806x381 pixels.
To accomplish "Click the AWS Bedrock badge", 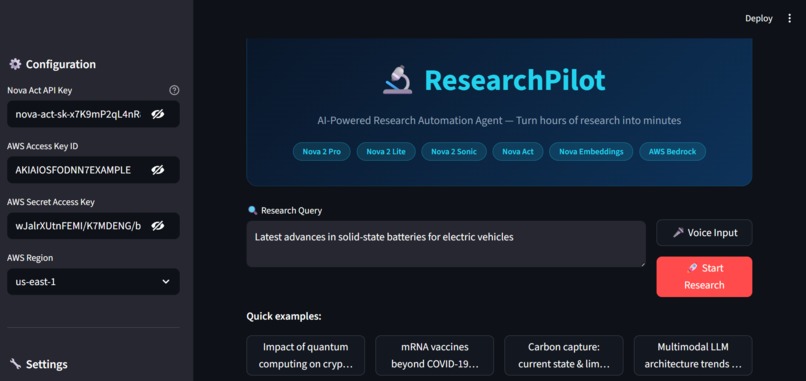I will 672,152.
